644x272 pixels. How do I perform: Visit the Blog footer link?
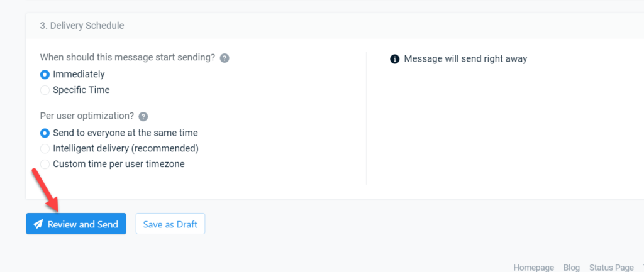(x=571, y=267)
